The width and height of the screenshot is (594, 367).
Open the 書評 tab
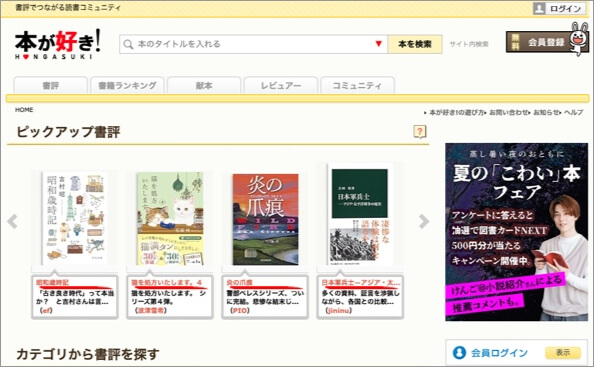(x=51, y=85)
